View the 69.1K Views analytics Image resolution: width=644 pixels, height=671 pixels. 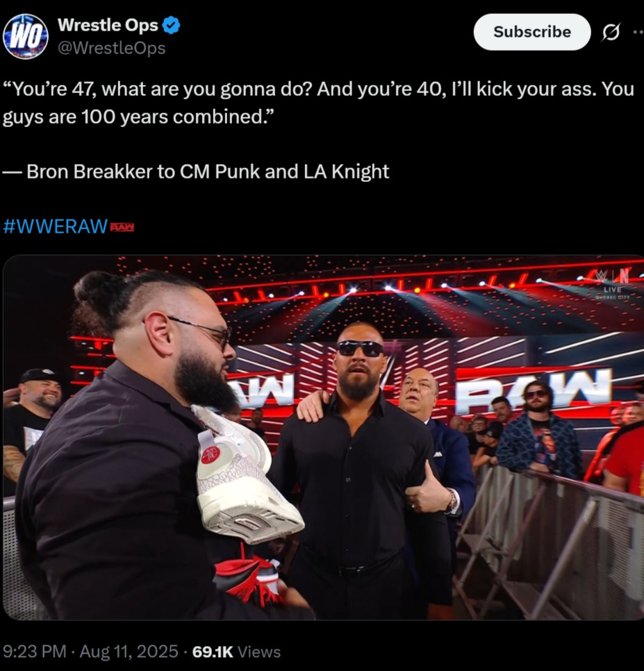pyautogui.click(x=236, y=652)
